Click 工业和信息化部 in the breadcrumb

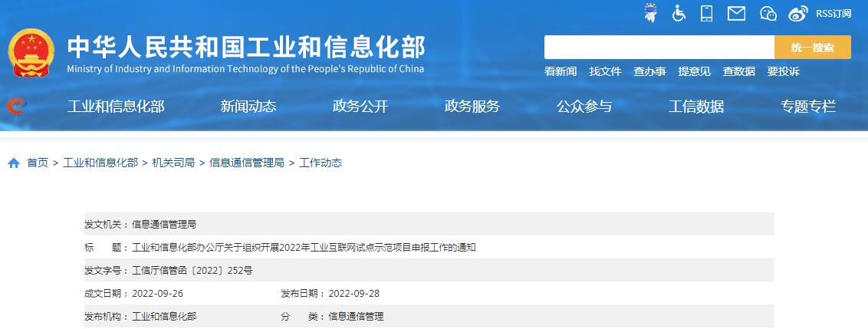coord(100,163)
